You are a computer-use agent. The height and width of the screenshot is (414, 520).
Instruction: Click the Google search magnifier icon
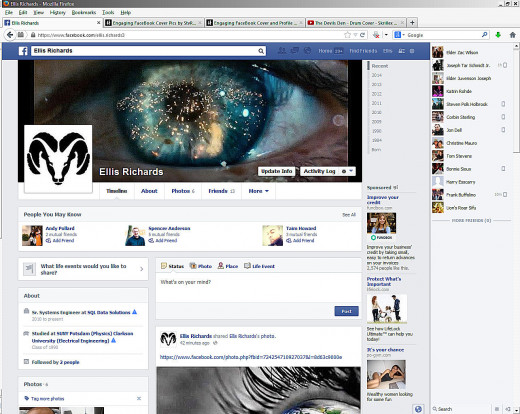click(485, 35)
